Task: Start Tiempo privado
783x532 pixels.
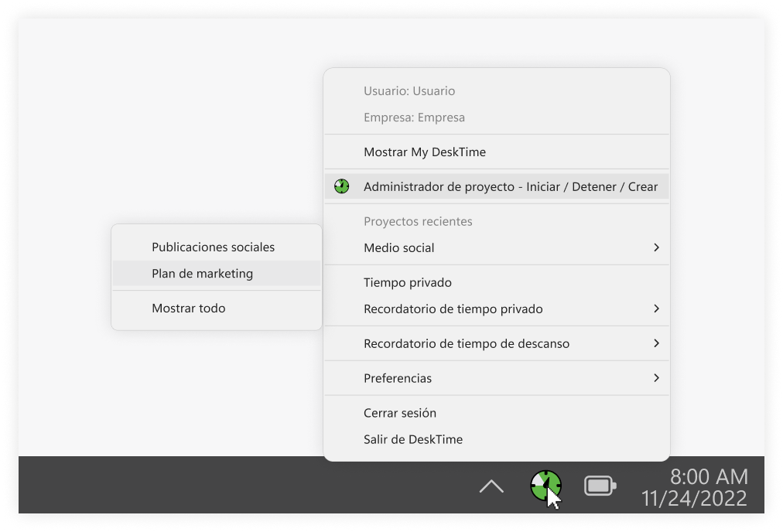Action: click(497, 282)
